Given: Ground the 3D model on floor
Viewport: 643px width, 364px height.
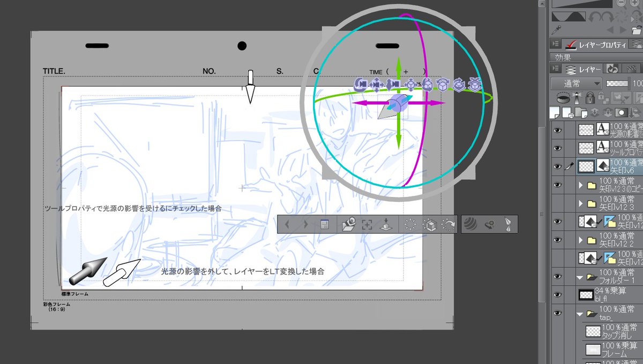Looking at the screenshot, I should pyautogui.click(x=385, y=225).
